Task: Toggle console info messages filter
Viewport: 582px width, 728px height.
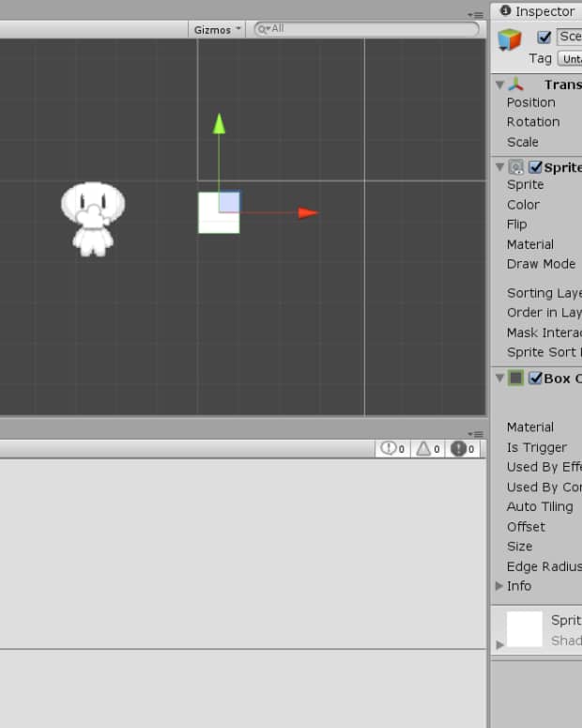Action: point(392,449)
